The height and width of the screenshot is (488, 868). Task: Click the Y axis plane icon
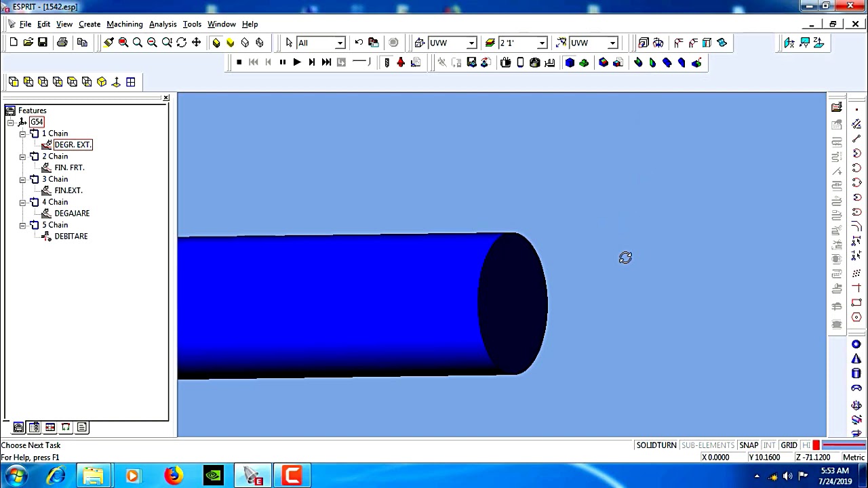click(804, 43)
